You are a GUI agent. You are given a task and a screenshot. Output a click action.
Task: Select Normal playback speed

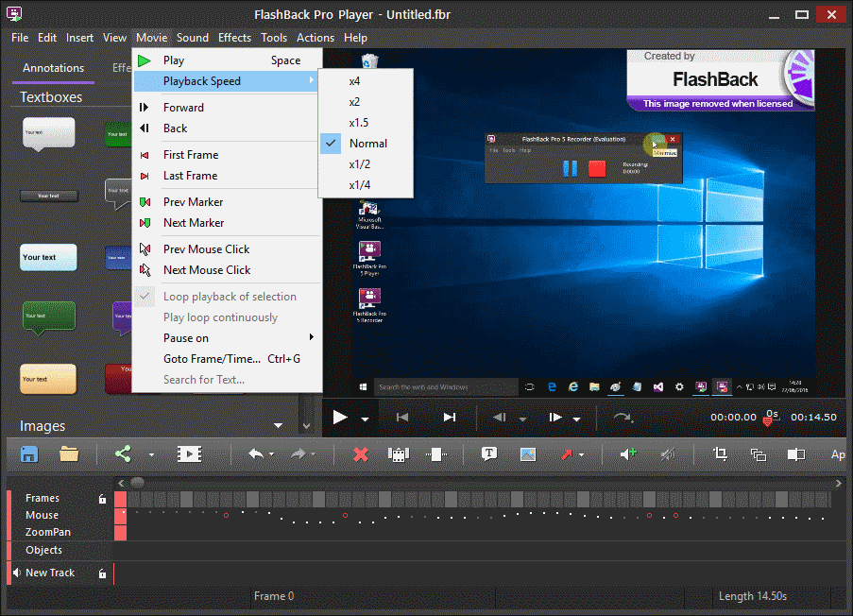tap(366, 144)
